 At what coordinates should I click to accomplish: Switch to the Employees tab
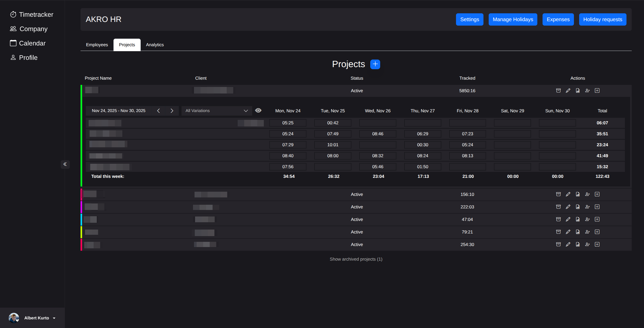click(x=97, y=45)
